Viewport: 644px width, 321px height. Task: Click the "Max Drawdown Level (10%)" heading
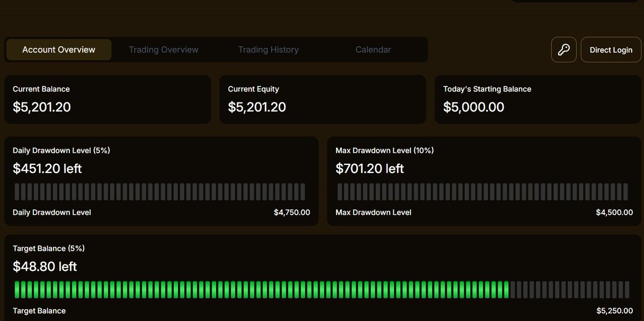click(x=385, y=151)
